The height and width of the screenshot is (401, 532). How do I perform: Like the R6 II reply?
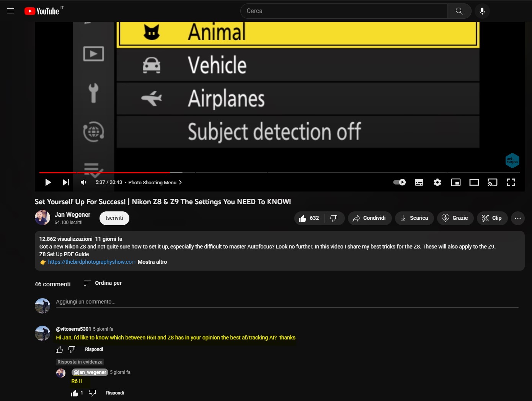(x=75, y=393)
